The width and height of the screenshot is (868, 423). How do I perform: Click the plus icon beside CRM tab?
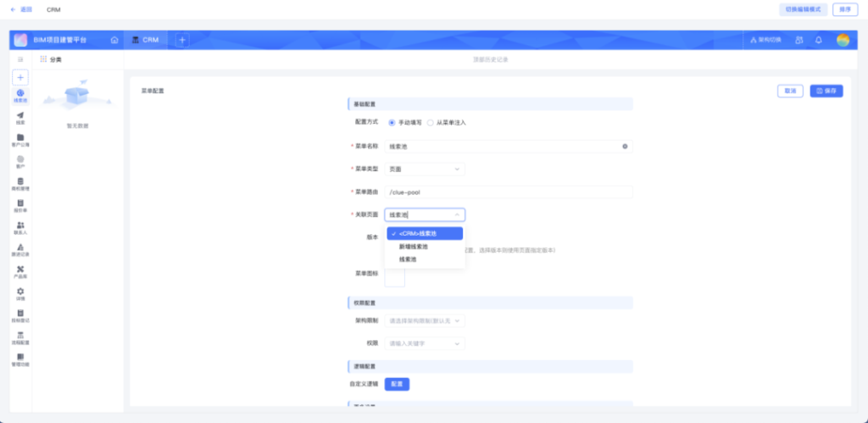pos(182,40)
